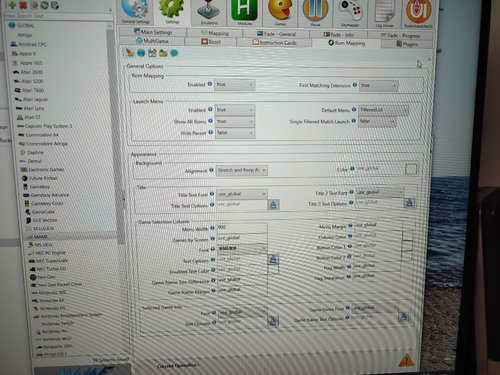Screen dimensions: 500x375
Task: Click the orange warning triangle icon
Action: (406, 360)
